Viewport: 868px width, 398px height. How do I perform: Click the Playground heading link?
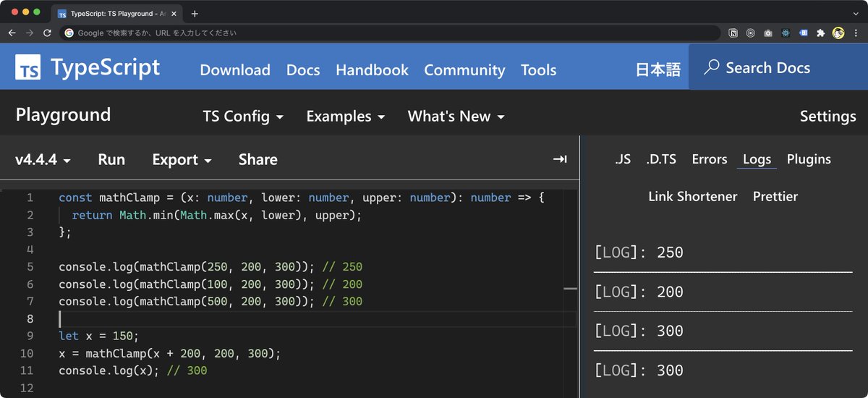pyautogui.click(x=63, y=115)
